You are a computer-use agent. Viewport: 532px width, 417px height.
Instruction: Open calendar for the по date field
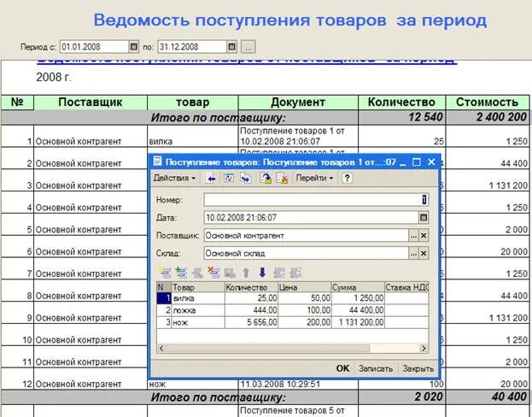pos(231,46)
